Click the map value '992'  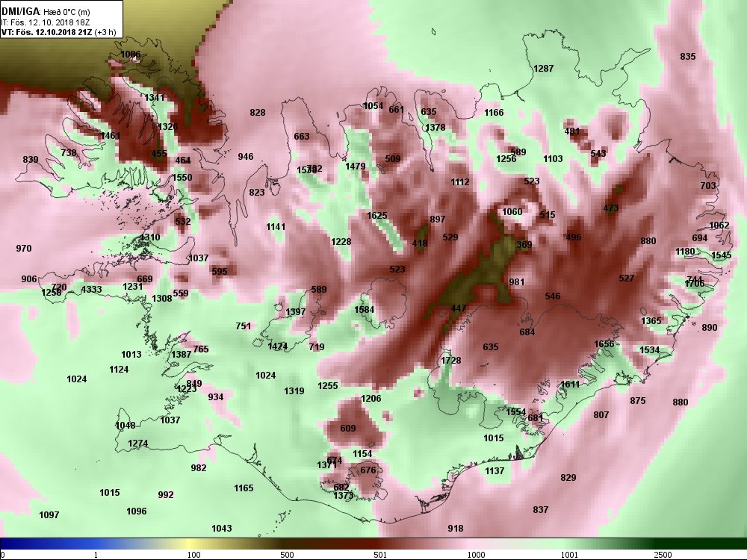166,495
